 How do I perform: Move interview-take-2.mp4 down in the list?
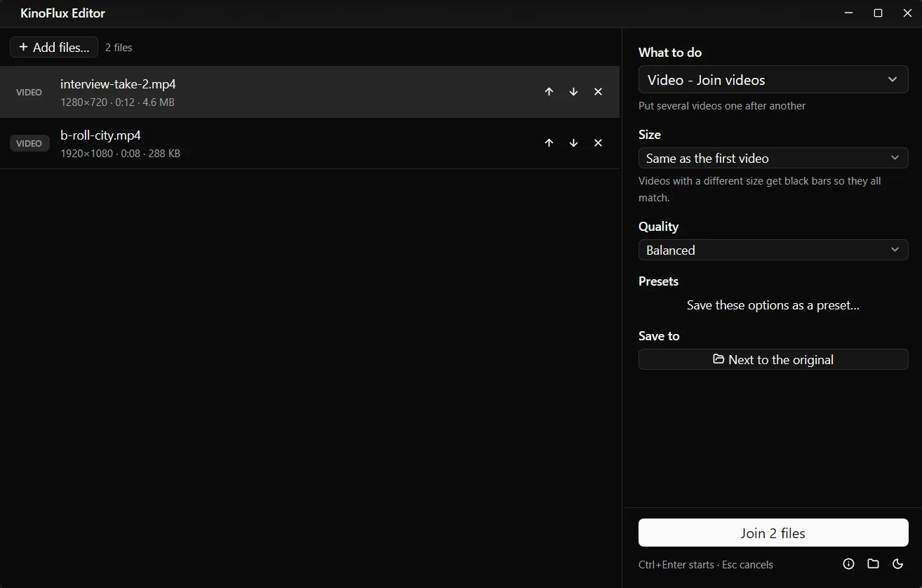(573, 92)
